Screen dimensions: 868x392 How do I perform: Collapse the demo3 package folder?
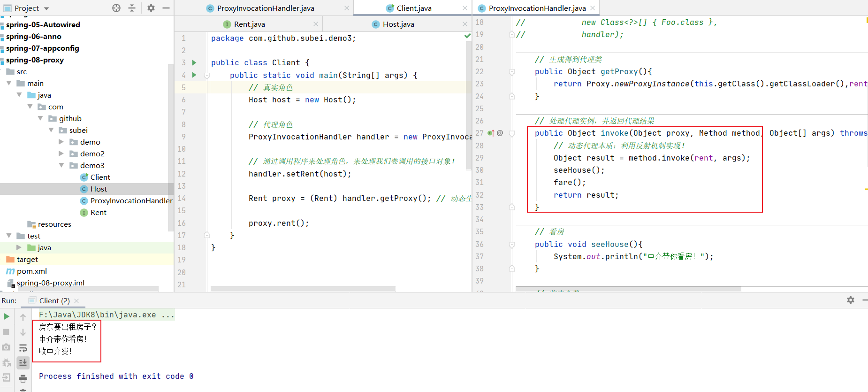[x=61, y=165]
